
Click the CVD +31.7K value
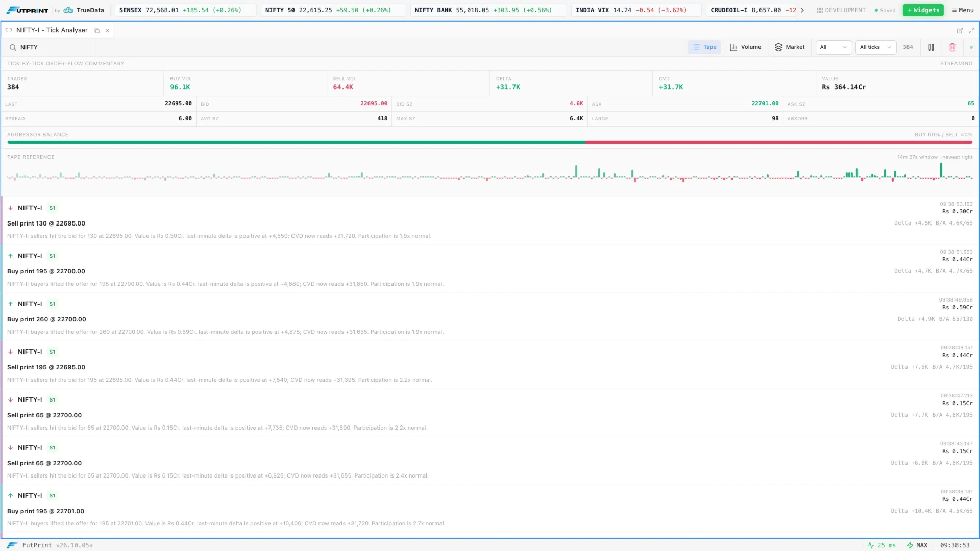click(x=671, y=87)
